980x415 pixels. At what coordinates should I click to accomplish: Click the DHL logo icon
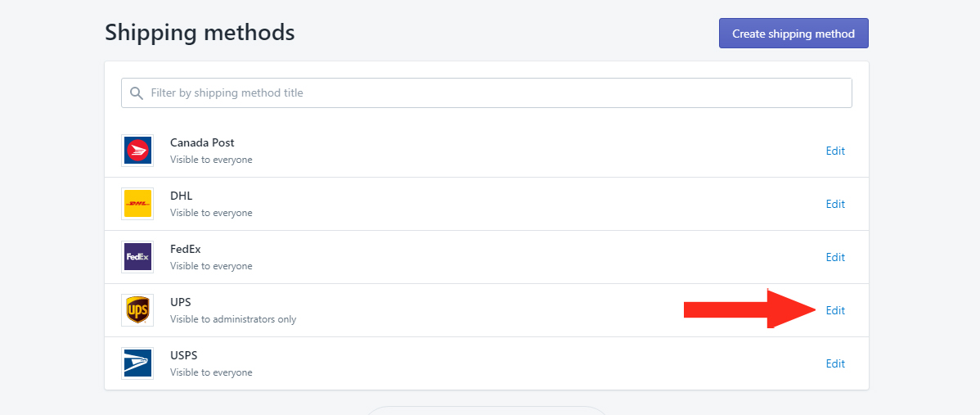coord(137,204)
